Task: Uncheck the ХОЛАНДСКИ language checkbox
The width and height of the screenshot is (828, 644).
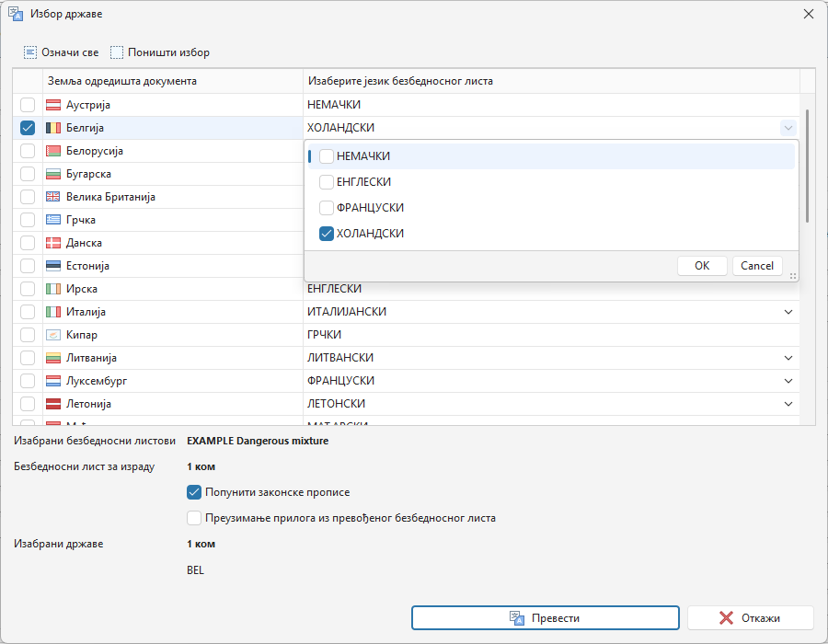Action: click(x=327, y=234)
